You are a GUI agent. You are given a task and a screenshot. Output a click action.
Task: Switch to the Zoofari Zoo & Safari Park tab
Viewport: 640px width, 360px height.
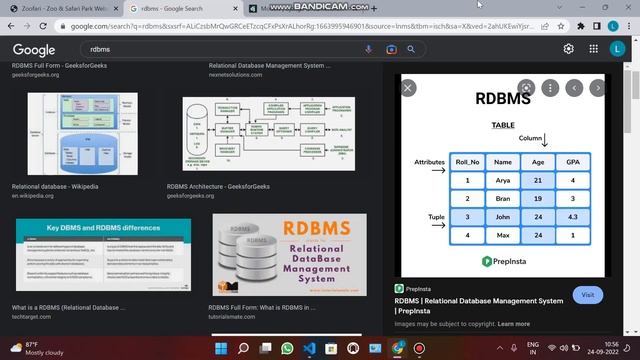click(63, 8)
